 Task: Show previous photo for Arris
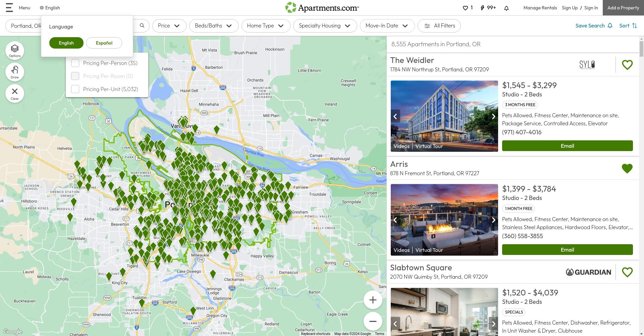[395, 220]
